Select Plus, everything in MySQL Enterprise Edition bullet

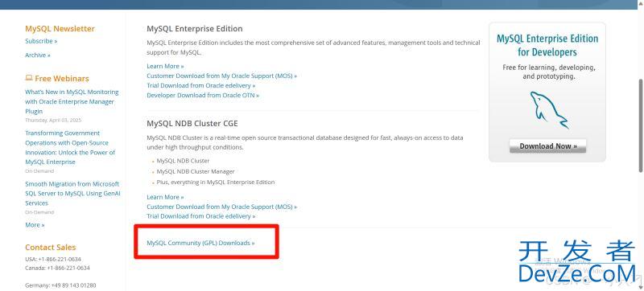tap(216, 182)
